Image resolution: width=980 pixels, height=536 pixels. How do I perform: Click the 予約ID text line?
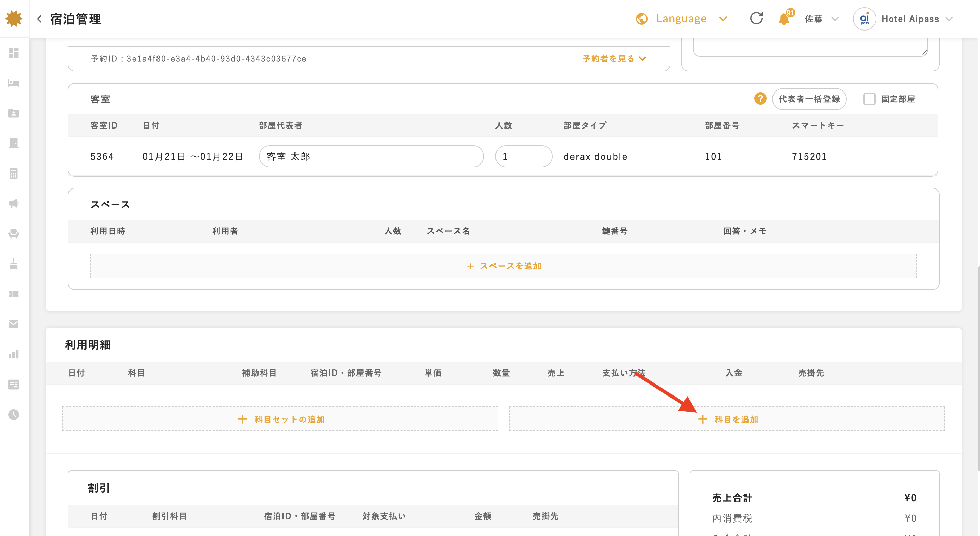198,59
